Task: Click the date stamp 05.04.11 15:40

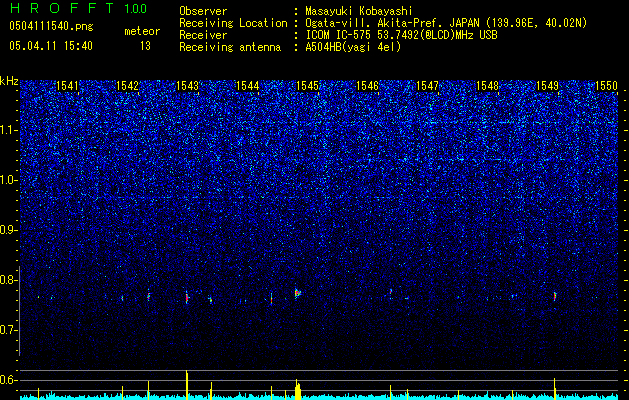Action: tap(51, 46)
